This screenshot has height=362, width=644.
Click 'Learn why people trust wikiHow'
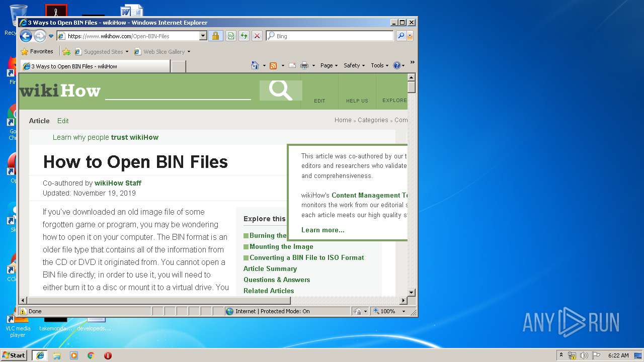(106, 137)
